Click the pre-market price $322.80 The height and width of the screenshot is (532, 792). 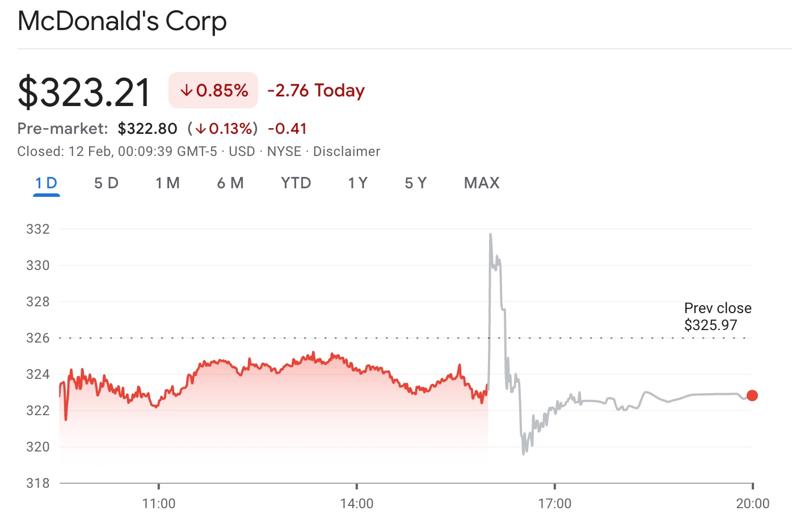click(148, 129)
